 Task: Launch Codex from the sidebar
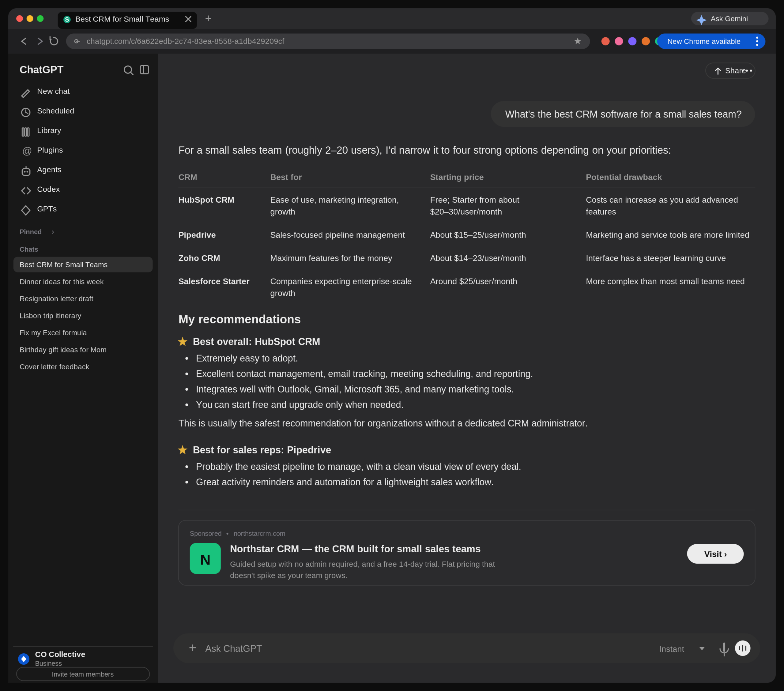83,190
